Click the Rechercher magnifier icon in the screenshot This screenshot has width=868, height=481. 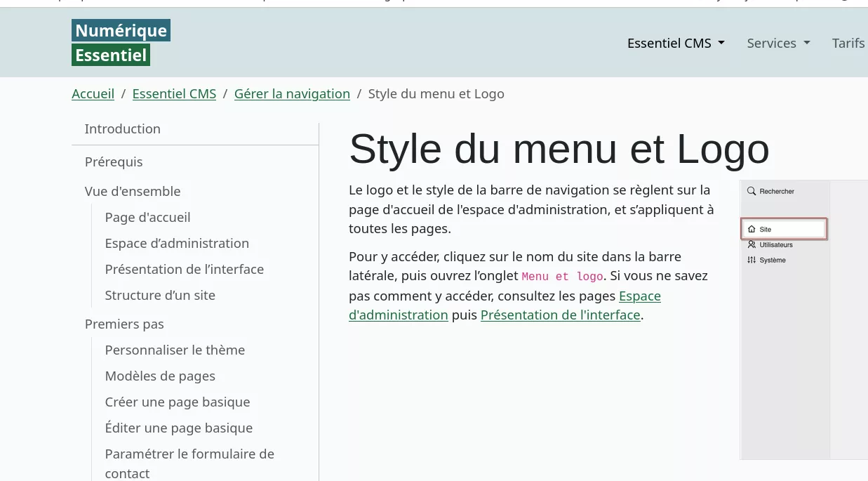coord(752,191)
